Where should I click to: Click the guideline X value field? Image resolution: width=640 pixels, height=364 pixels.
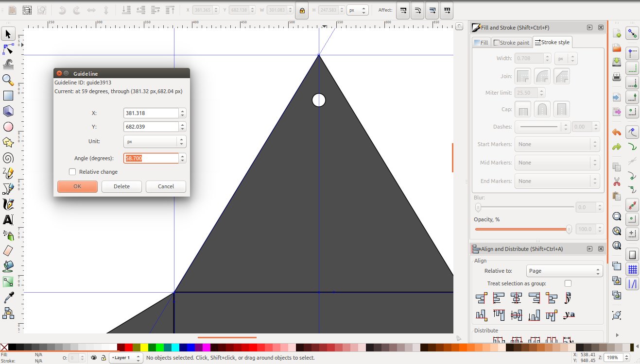click(151, 113)
